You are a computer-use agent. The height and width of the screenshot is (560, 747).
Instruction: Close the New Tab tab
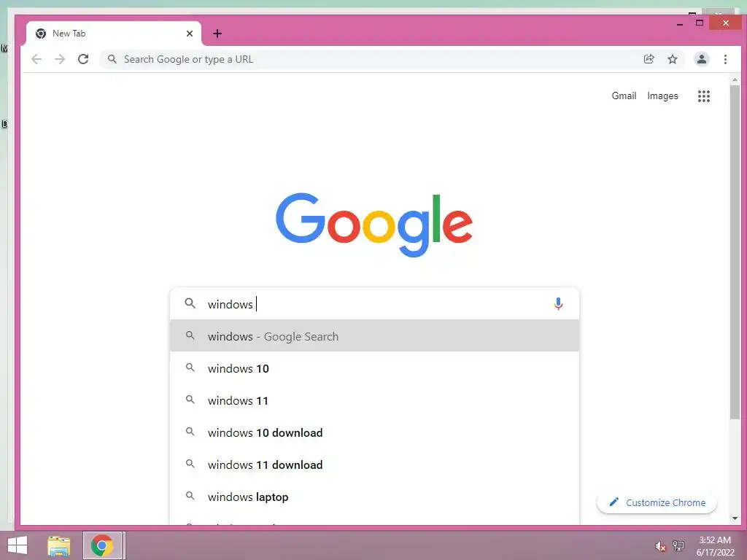pos(190,34)
